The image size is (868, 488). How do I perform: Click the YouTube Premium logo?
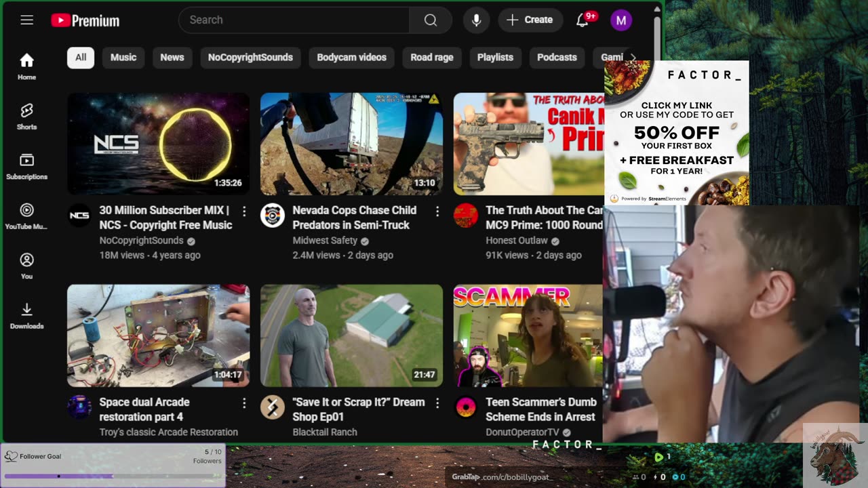pos(85,20)
